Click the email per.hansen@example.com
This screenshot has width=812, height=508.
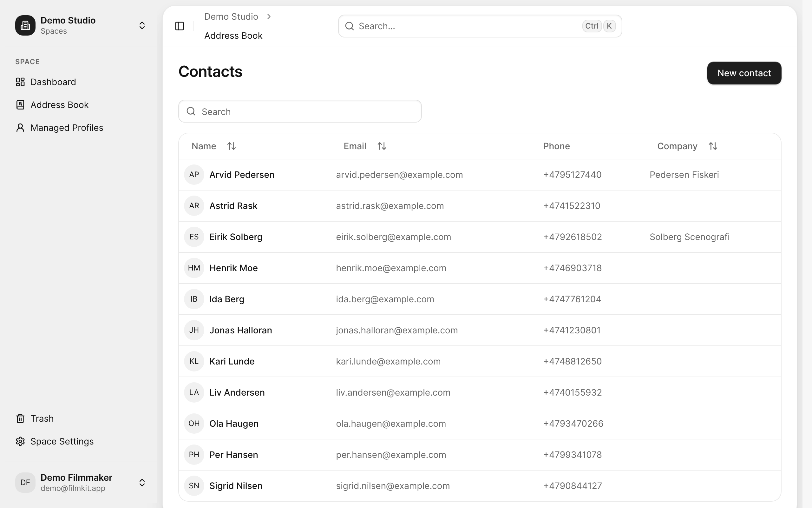391,455
